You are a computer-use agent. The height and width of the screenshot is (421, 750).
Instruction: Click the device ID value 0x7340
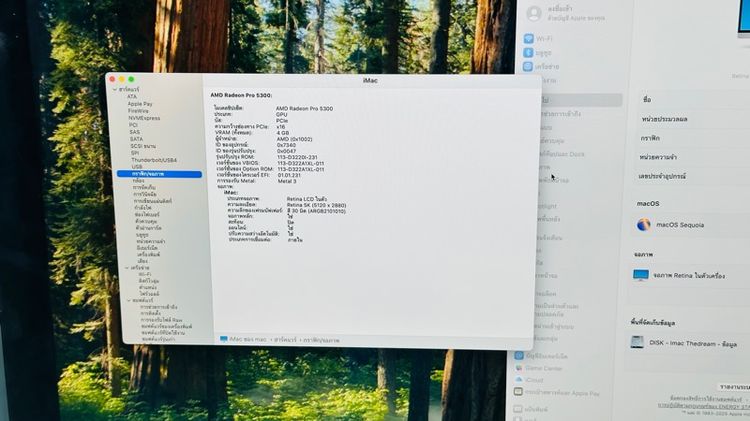click(x=286, y=145)
